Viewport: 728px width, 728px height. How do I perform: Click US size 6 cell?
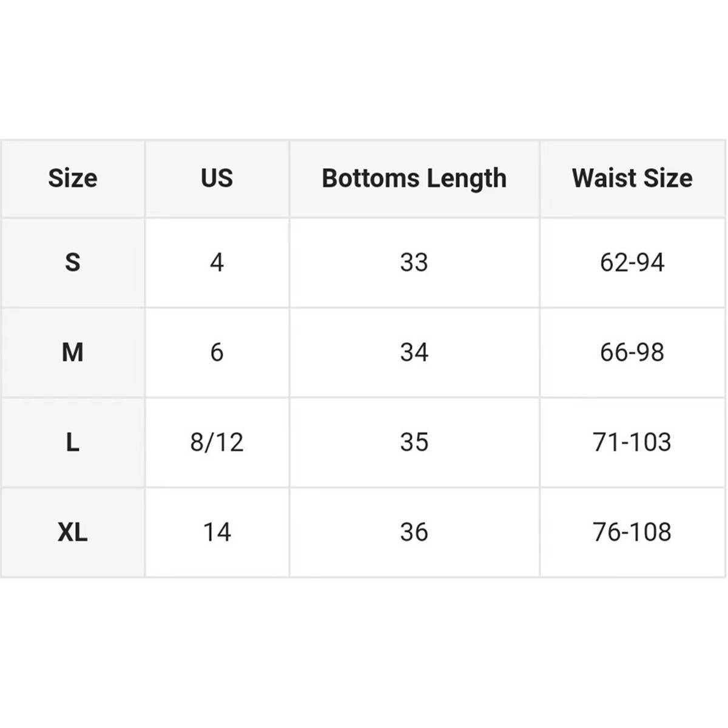[217, 352]
